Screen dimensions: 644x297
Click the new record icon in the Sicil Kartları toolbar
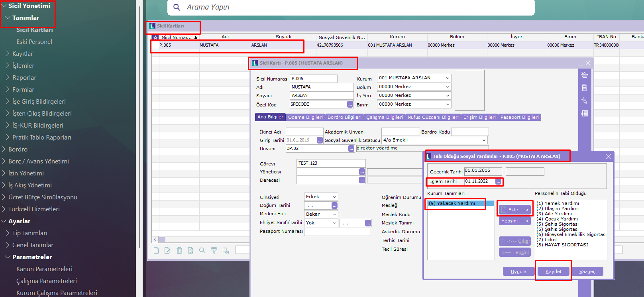click(156, 250)
